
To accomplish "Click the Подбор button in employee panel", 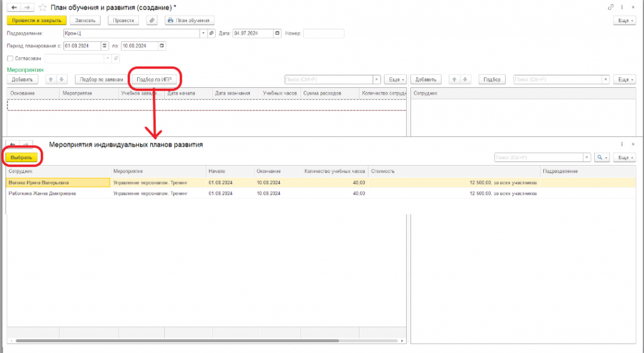I will [492, 80].
